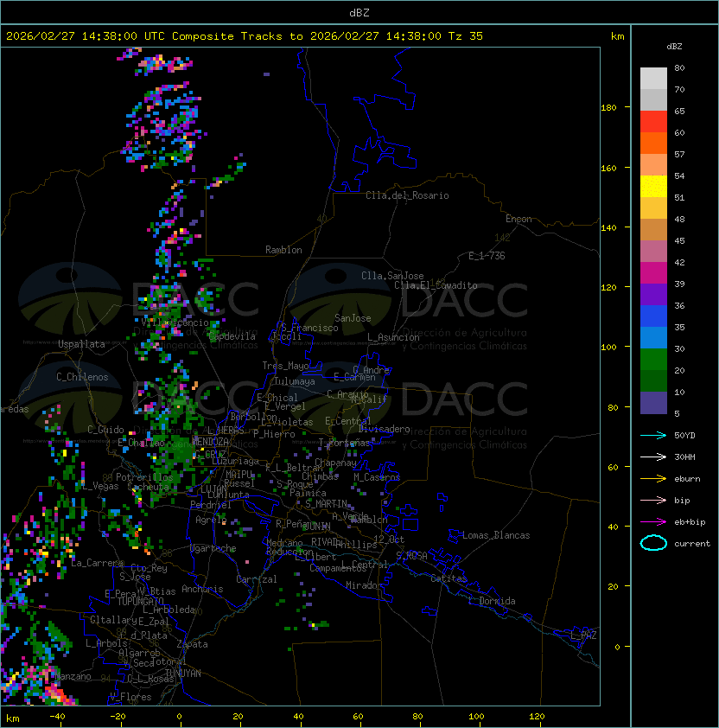The width and height of the screenshot is (719, 728).
Task: Click legend value '5'
Action: (x=677, y=413)
